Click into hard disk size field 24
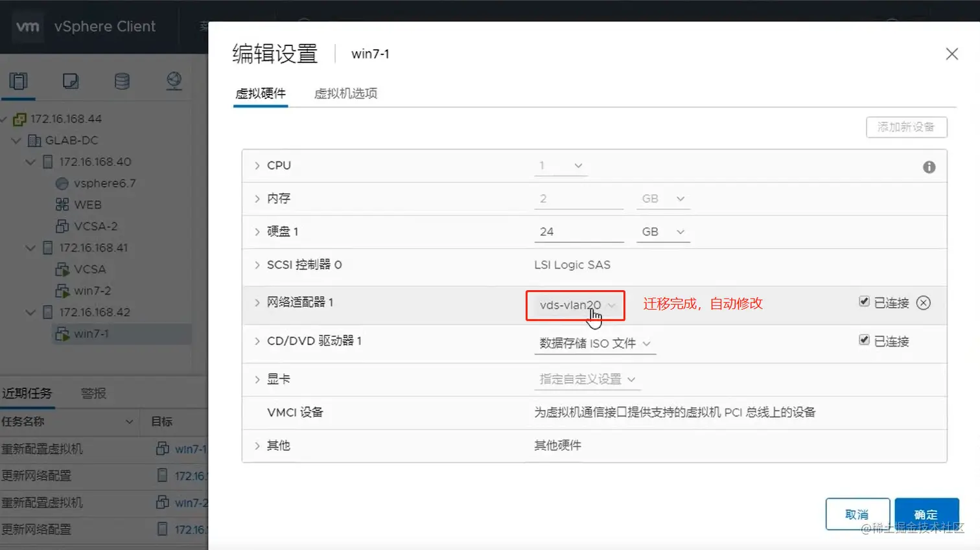Viewport: 980px width, 550px height. click(x=579, y=232)
